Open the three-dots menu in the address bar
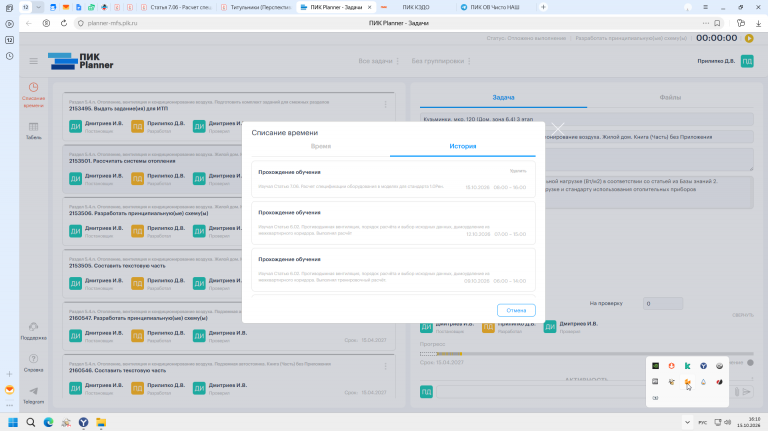Screen dimensions: 768x431 pyautogui.click(x=705, y=23)
